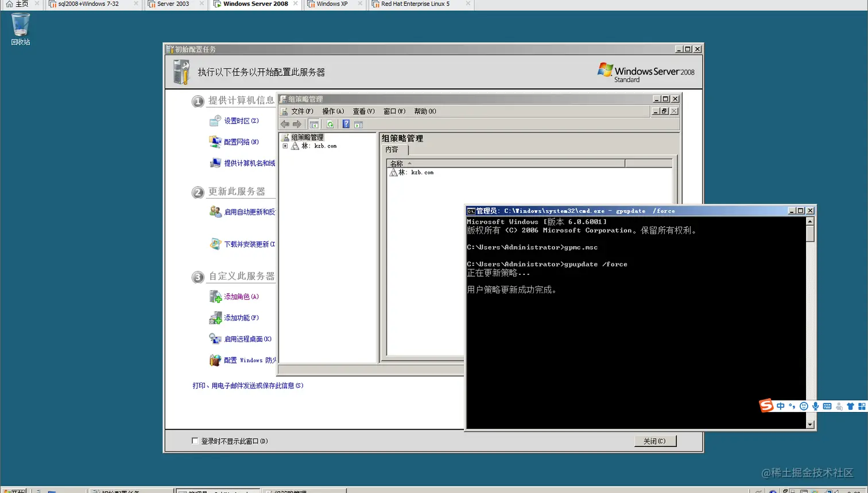Click the 下载并安装更新 icon
Screen dimensions: 868x493
tap(215, 244)
